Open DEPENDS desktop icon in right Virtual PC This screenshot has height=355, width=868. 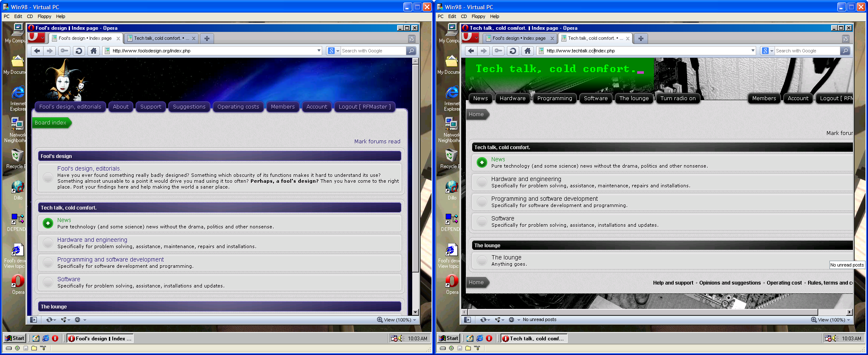451,222
